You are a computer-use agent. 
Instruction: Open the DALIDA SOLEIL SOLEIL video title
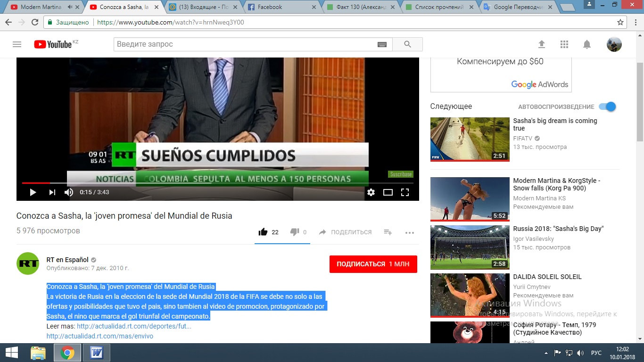point(547,277)
